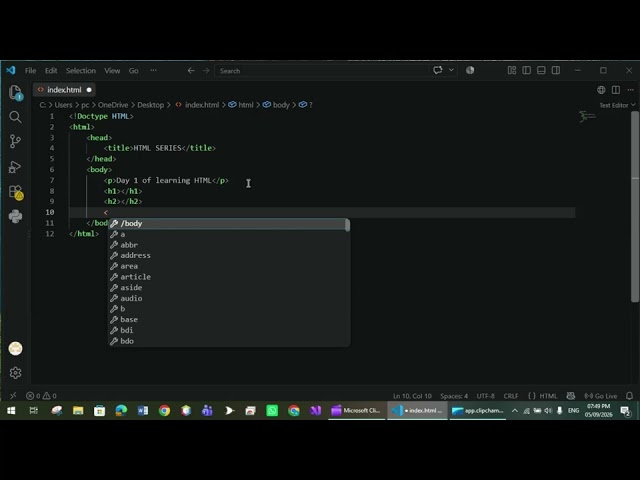Select the index.html editor tab

tap(64, 90)
